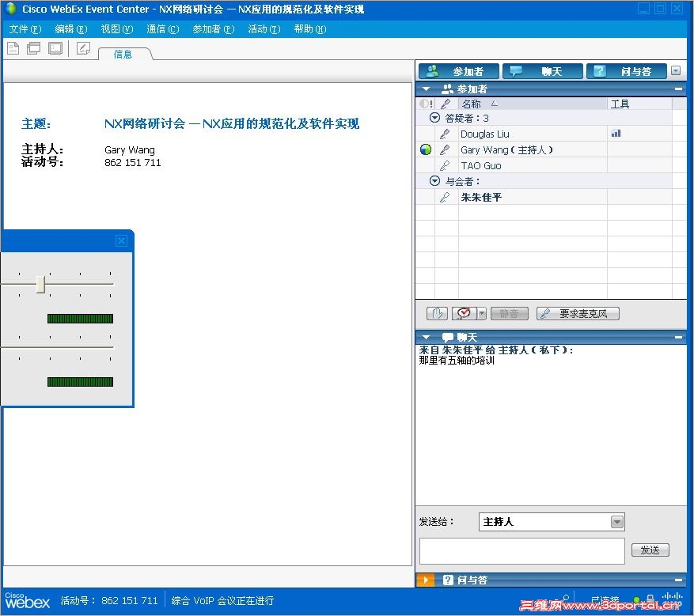
Task: Click TAO Guo's microphone icon
Action: tap(445, 166)
